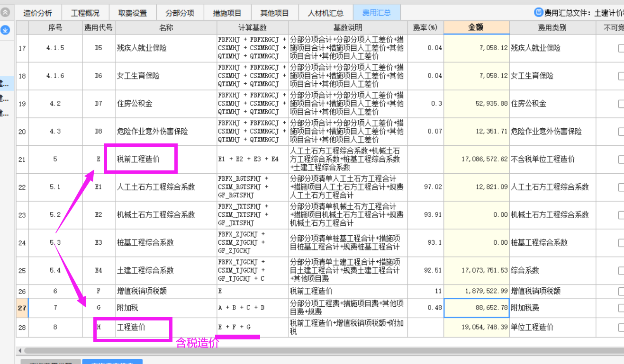Screen dimensions: 624x364
Task: Check the box in the 土建工程综合系数 row
Action: [x=621, y=271]
